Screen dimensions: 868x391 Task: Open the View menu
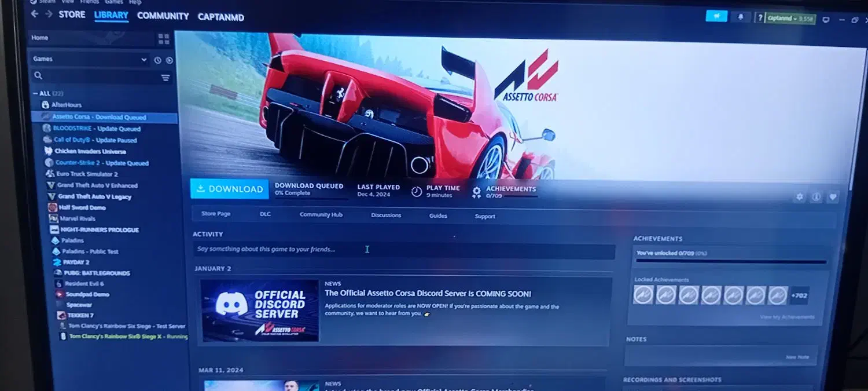click(68, 2)
